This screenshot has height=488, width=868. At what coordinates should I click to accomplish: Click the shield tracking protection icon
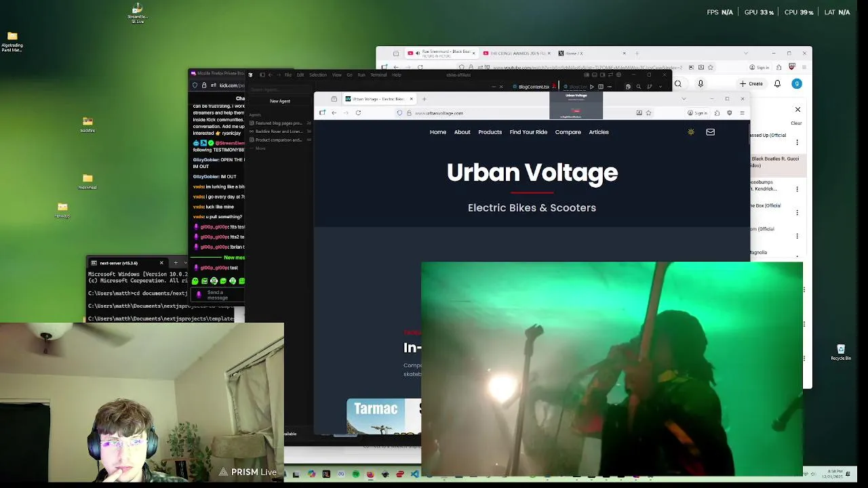pos(399,113)
